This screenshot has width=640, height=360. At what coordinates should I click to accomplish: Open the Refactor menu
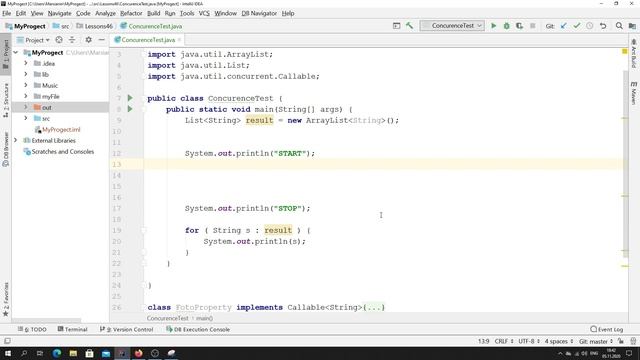point(131,13)
